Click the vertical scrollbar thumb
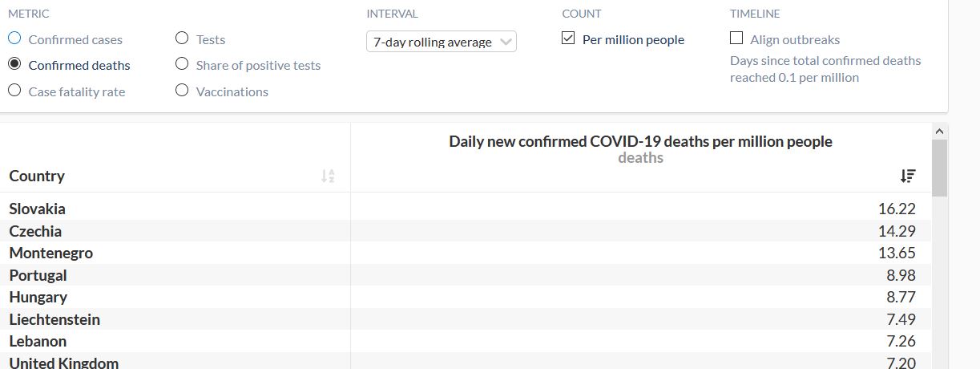Screen dimensions: 980x369 point(940,167)
